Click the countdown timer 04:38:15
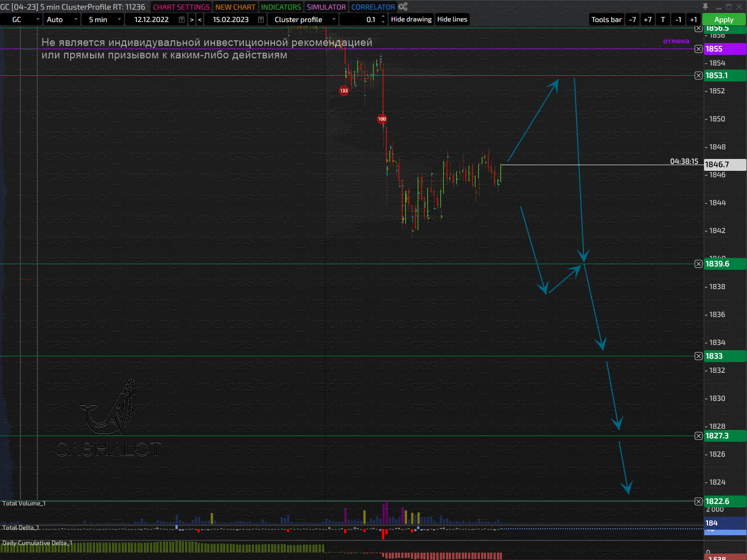This screenshot has height=560, width=747. click(684, 161)
